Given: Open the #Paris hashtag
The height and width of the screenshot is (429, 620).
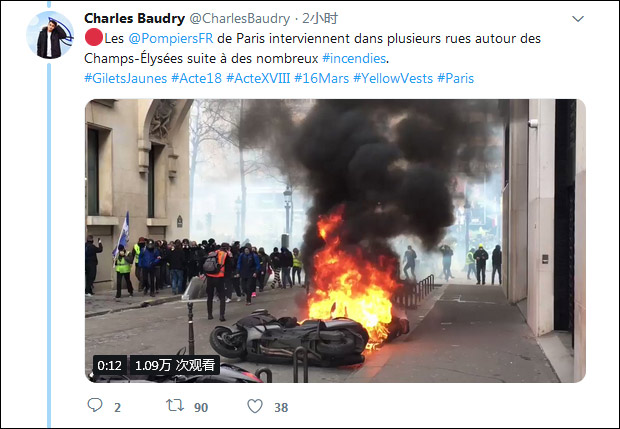Looking at the screenshot, I should pos(456,78).
